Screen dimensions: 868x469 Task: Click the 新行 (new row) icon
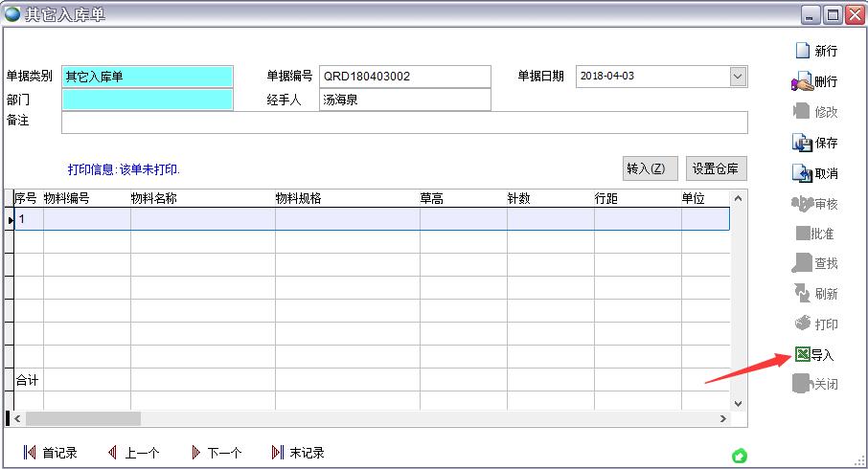tap(802, 51)
